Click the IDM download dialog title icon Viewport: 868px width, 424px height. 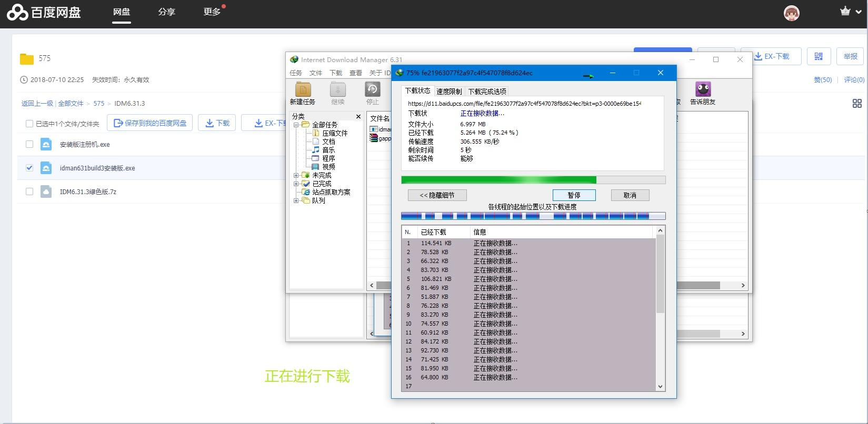point(400,73)
